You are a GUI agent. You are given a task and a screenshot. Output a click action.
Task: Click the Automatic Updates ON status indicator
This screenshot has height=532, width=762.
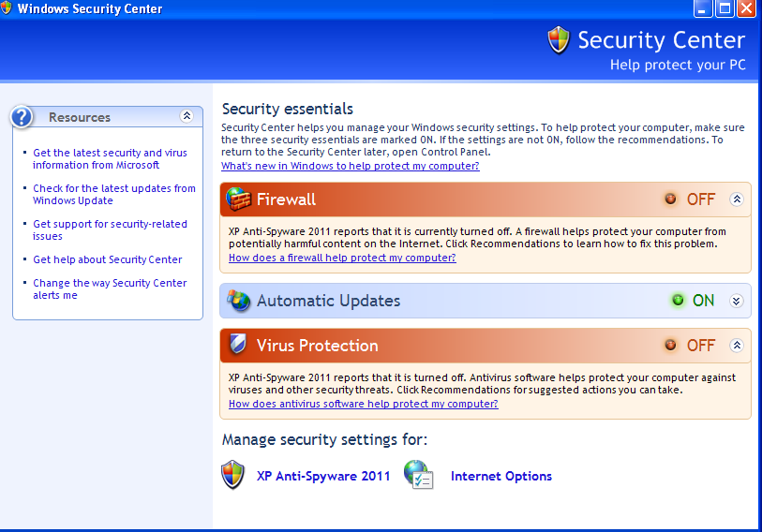(693, 301)
